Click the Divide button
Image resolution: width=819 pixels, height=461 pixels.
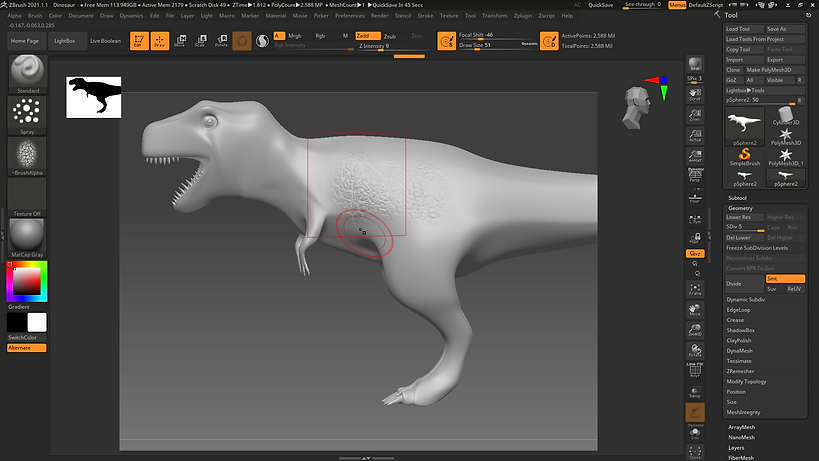pos(744,283)
